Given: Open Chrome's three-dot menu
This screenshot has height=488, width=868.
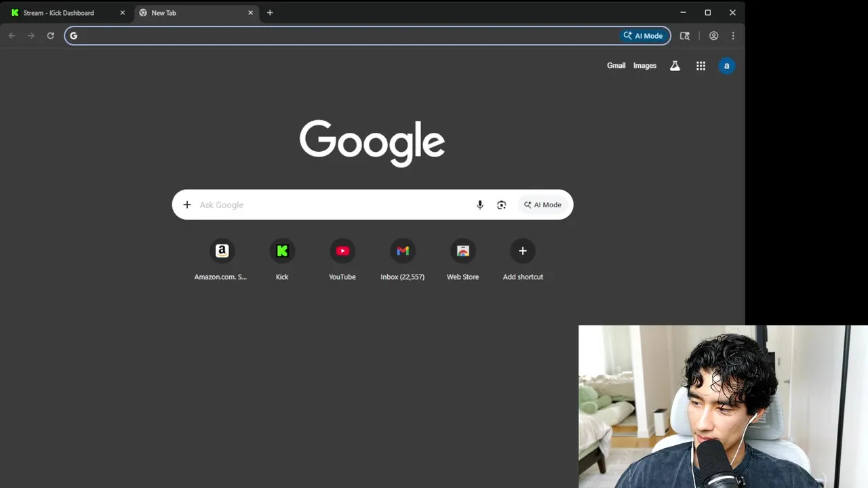Looking at the screenshot, I should coord(733,36).
